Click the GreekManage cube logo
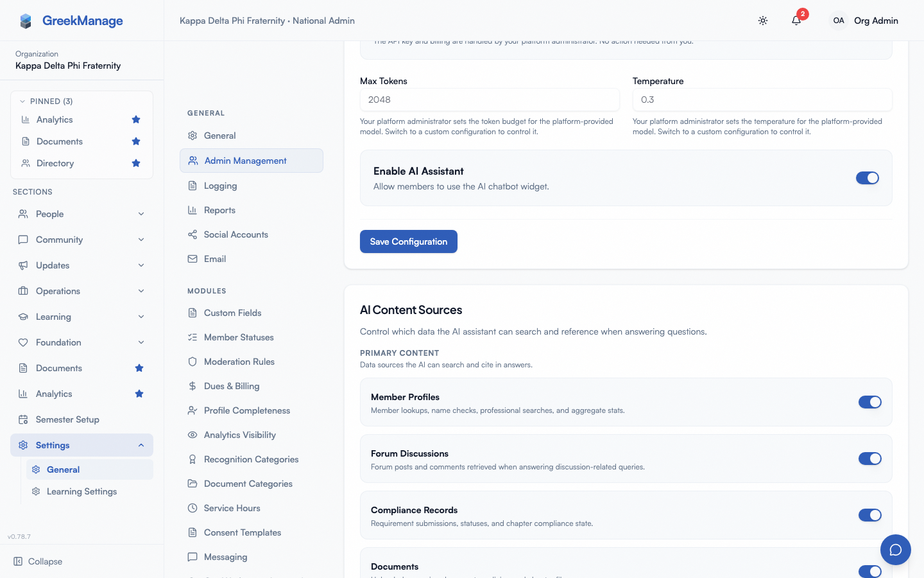The height and width of the screenshot is (578, 924). pyautogui.click(x=26, y=21)
